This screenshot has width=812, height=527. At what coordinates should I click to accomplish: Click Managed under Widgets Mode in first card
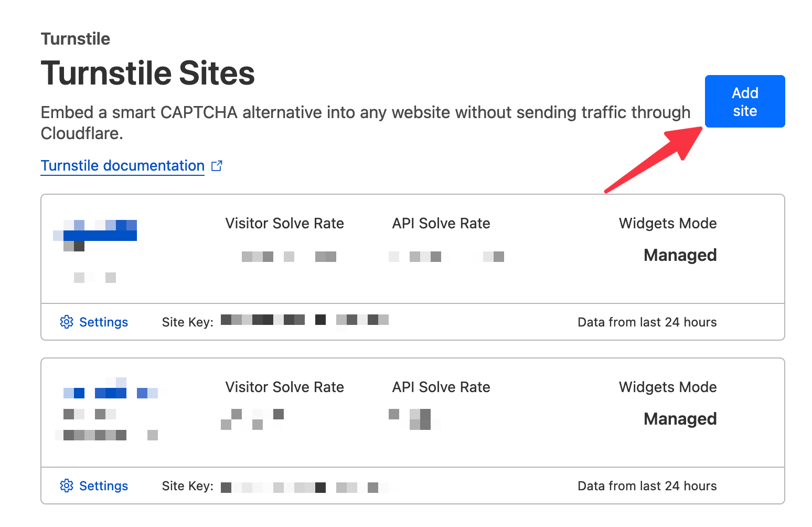[x=680, y=255]
